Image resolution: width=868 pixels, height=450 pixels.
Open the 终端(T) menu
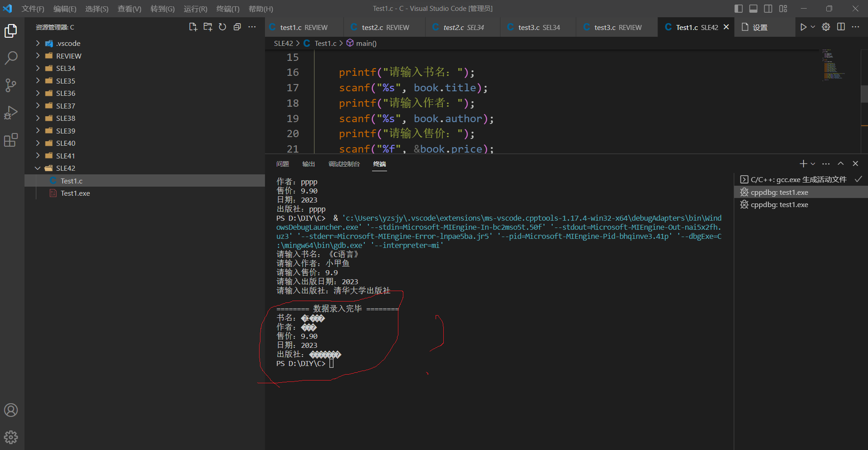(x=228, y=9)
